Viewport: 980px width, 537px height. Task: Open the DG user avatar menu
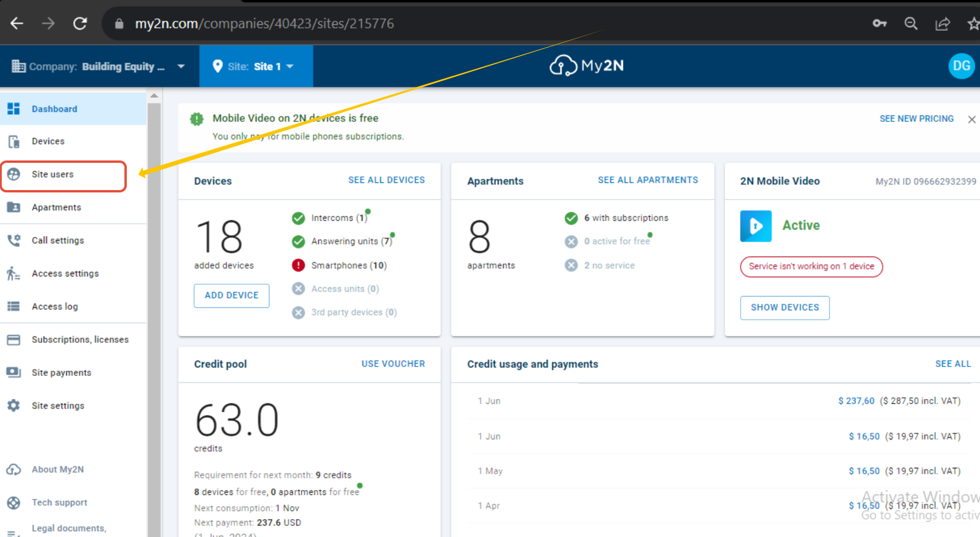[961, 66]
